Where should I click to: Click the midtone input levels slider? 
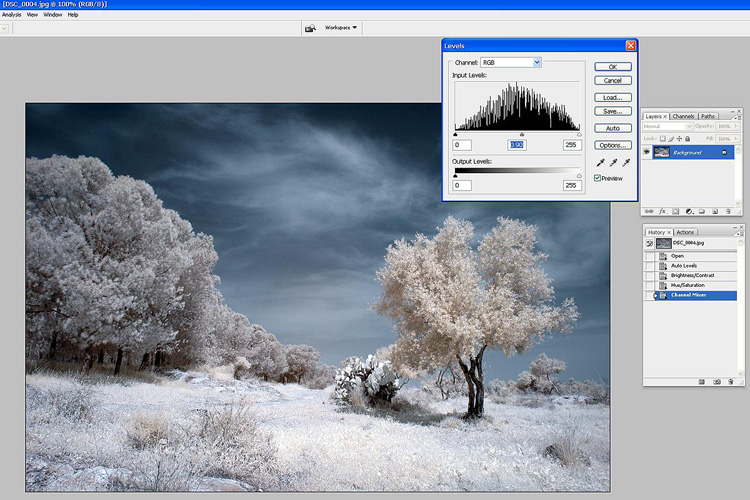(x=521, y=134)
